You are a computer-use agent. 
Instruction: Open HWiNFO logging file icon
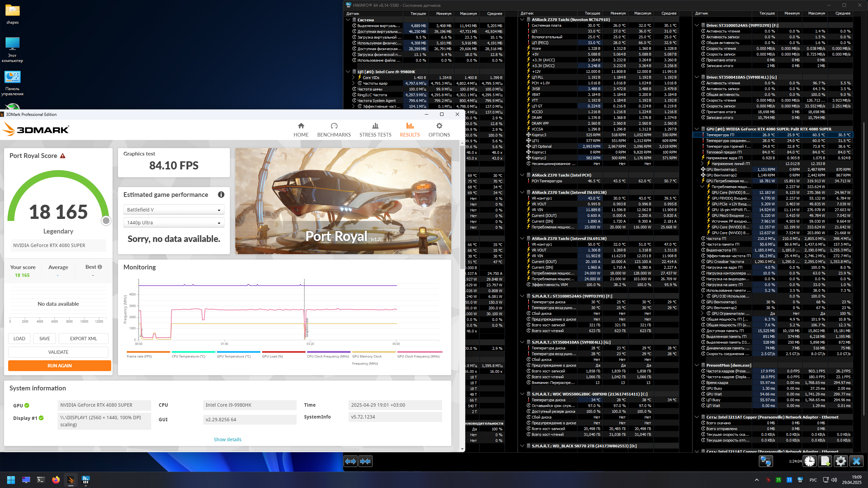click(x=825, y=461)
